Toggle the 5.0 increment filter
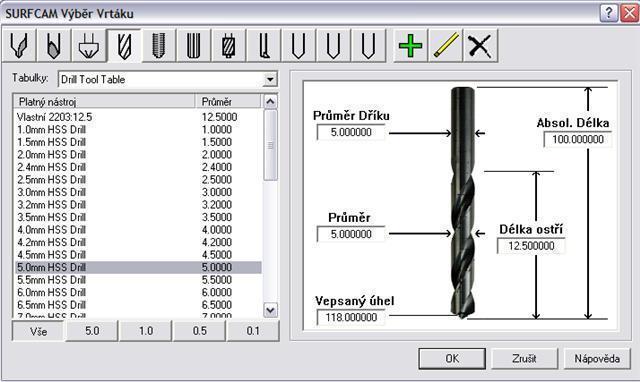This screenshot has height=382, width=640. (x=92, y=331)
